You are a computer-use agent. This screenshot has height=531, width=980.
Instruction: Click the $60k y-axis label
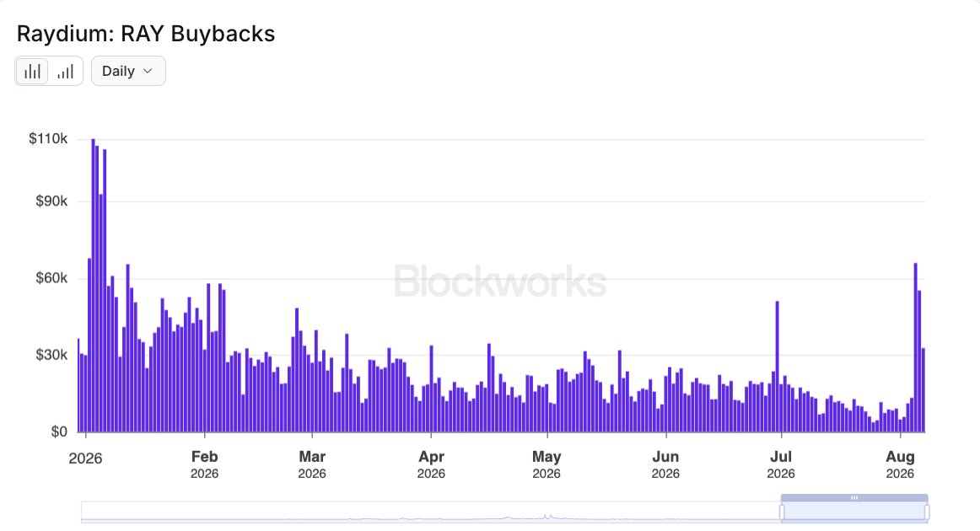point(51,278)
